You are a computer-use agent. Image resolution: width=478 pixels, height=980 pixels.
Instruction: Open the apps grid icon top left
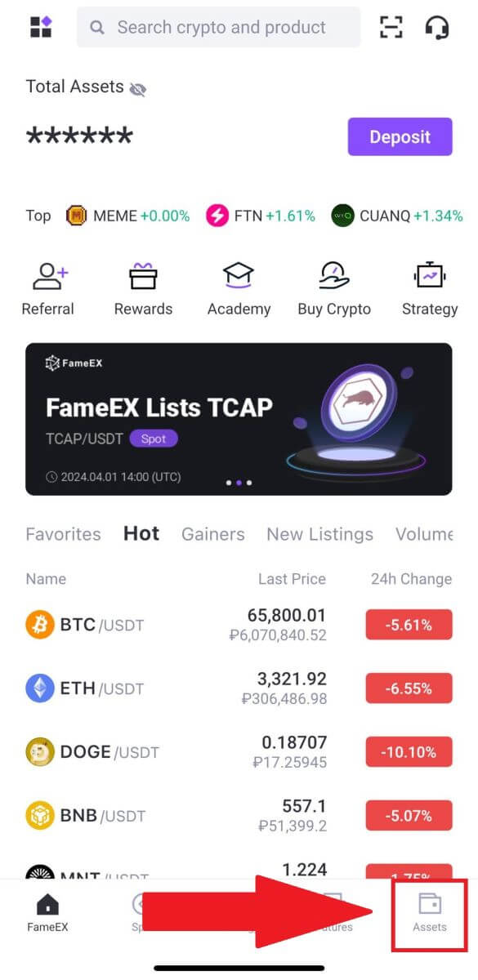[x=41, y=27]
